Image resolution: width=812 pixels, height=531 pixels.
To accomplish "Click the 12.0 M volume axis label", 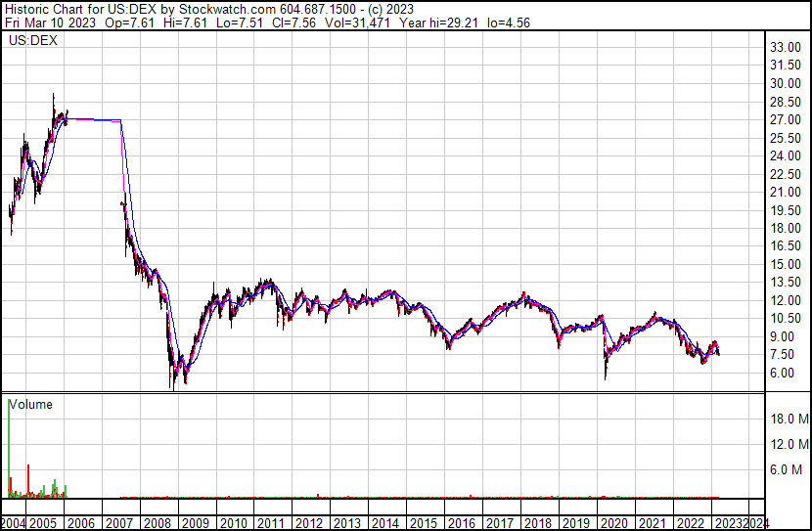I will 789,444.
